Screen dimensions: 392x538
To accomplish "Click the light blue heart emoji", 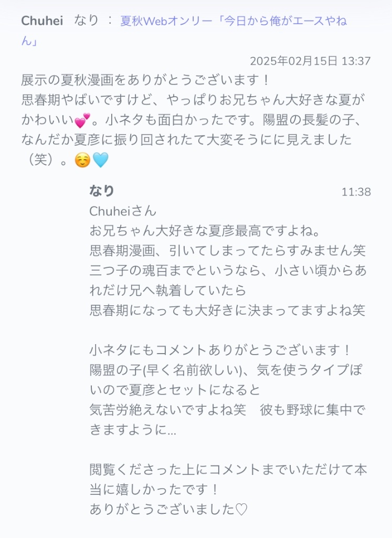I will [x=101, y=160].
